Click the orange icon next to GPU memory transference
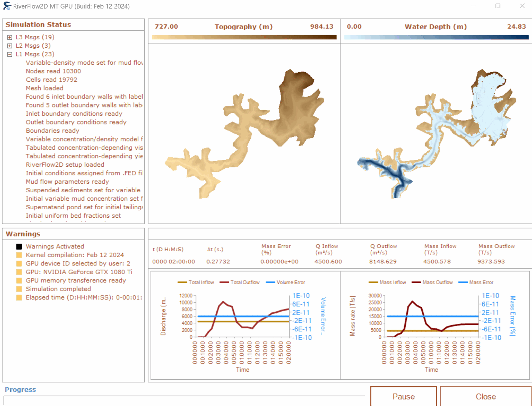Image resolution: width=532 pixels, height=406 pixels. coord(19,281)
